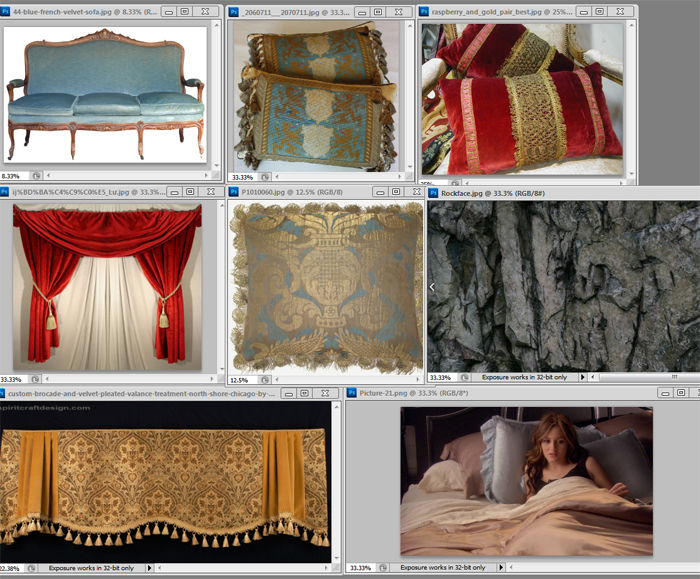
Task: Click the scroll-right arrow in the sofa window
Action: click(206, 175)
